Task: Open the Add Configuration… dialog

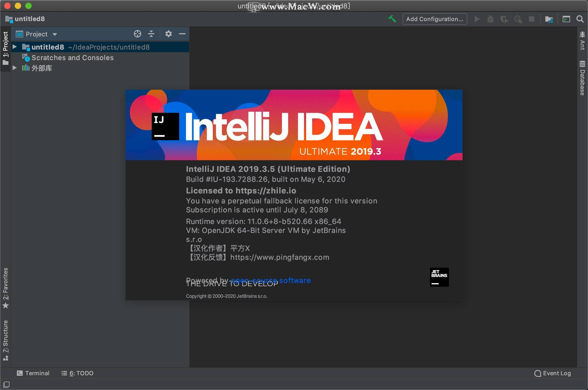Action: (435, 19)
